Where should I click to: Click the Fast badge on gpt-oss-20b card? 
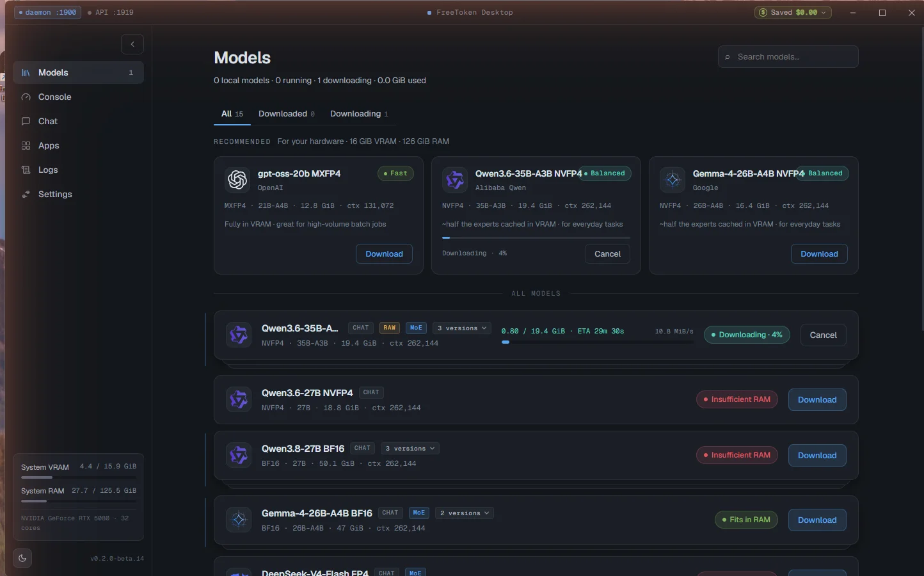coord(395,173)
